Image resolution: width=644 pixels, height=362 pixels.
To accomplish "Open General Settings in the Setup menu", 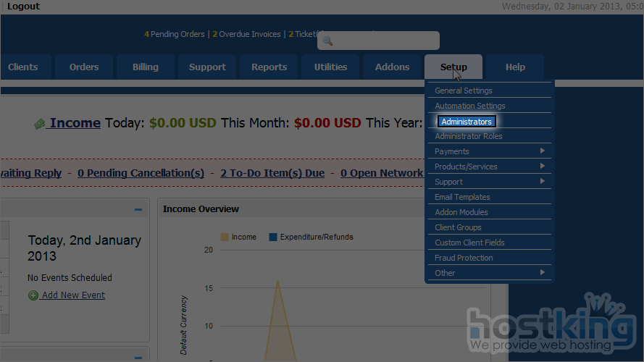I will [x=464, y=90].
